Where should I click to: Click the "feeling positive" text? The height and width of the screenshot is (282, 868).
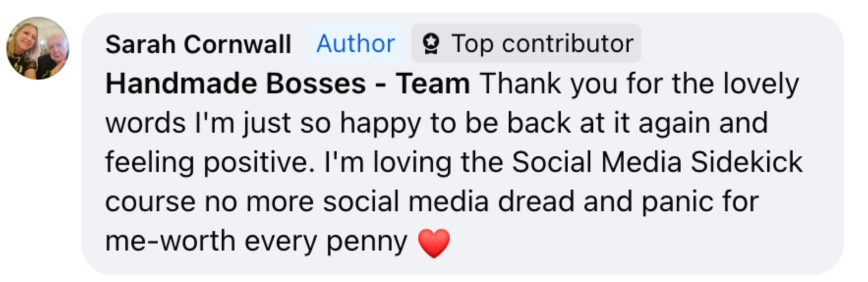[x=209, y=162]
